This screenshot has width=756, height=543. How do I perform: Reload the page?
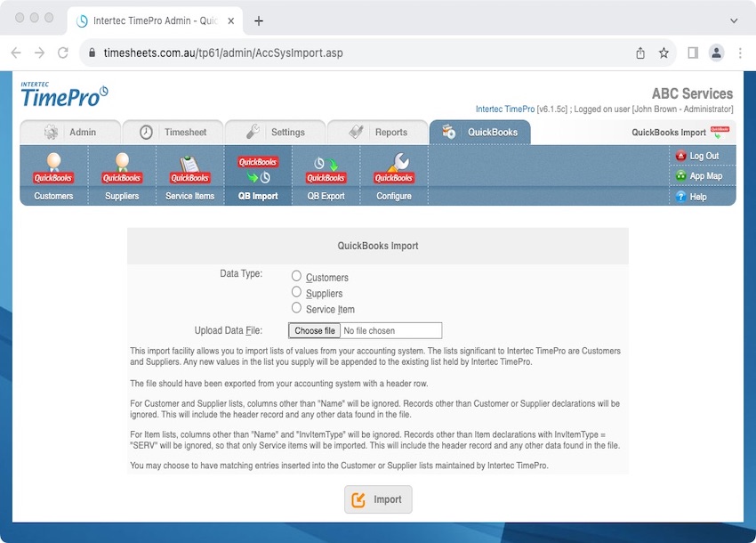point(63,53)
